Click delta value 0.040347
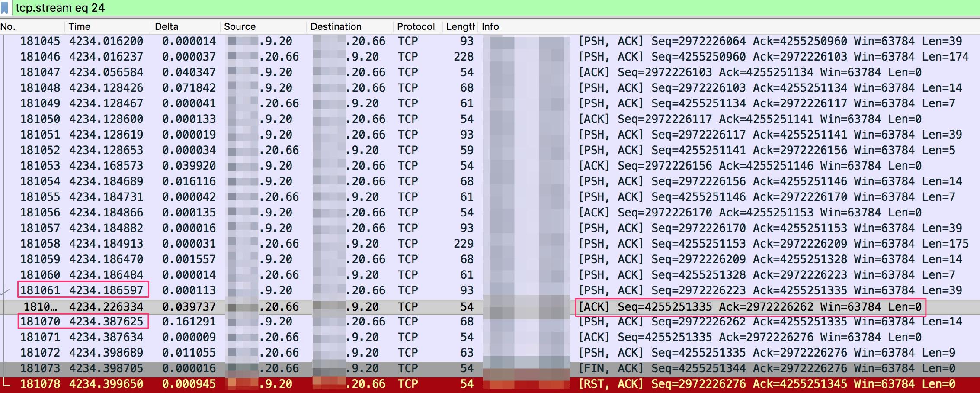Image resolution: width=980 pixels, height=393 pixels. (x=189, y=72)
